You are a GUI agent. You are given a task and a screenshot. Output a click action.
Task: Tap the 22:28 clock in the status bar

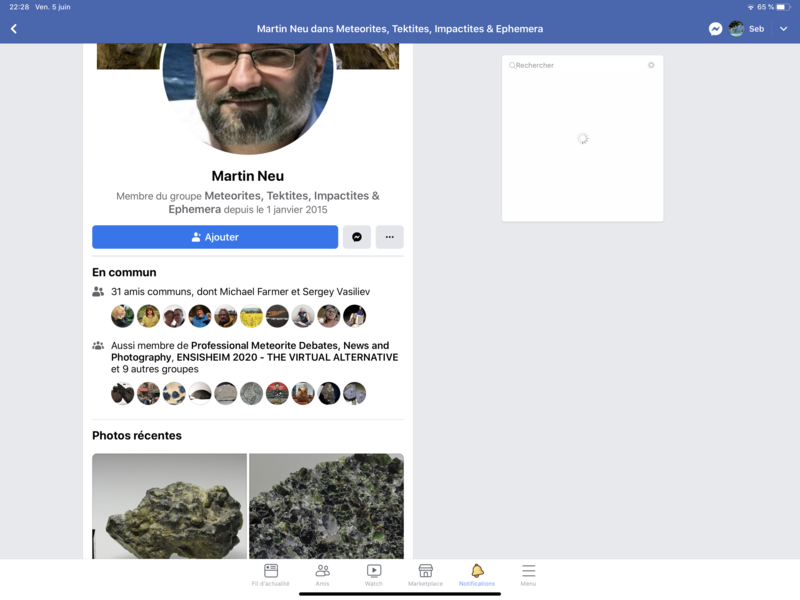coord(19,7)
